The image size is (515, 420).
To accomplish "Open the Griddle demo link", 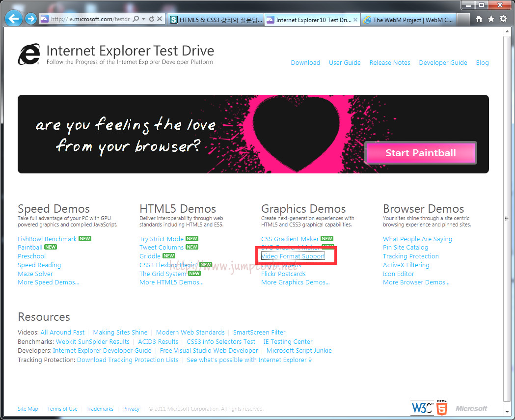I will click(150, 256).
